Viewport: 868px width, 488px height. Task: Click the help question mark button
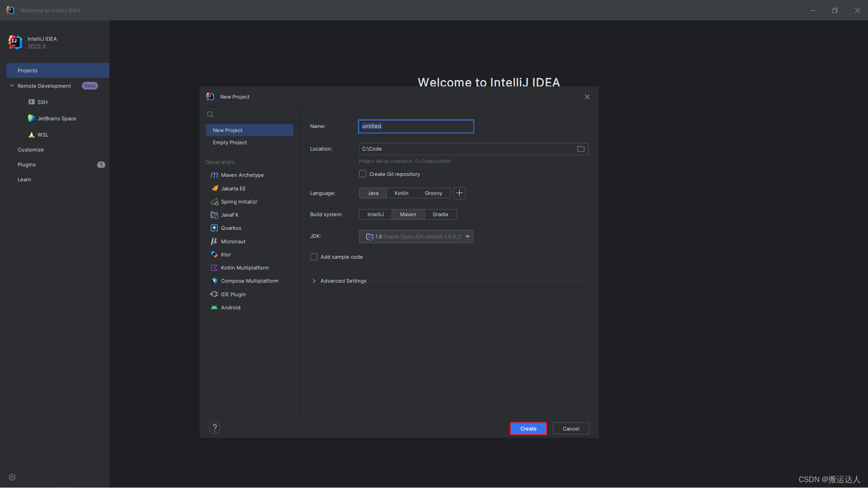tap(215, 428)
